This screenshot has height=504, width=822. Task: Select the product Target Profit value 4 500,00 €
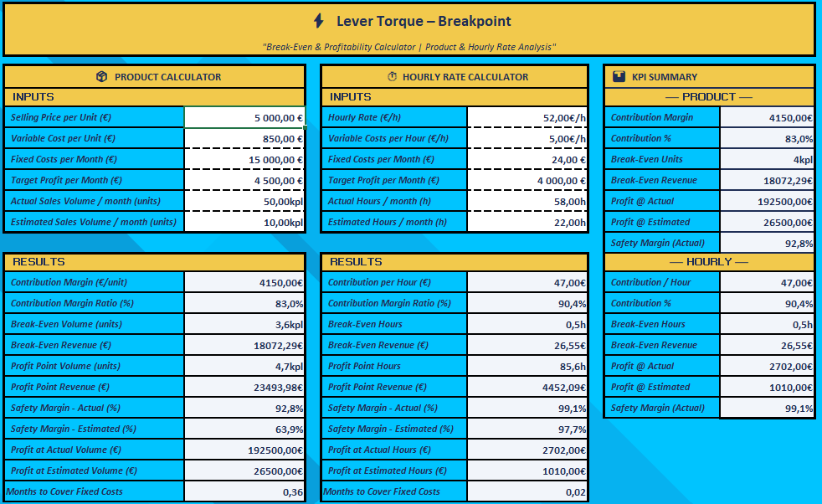244,180
